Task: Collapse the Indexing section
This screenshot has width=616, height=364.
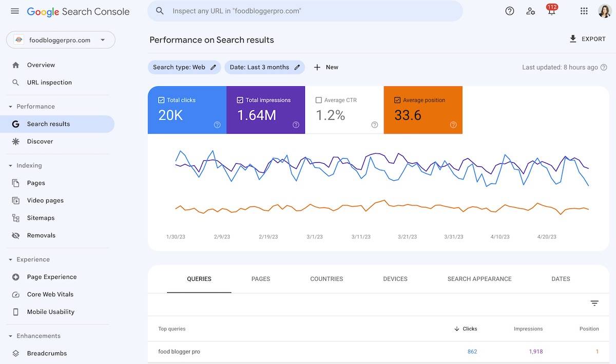Action: point(10,166)
